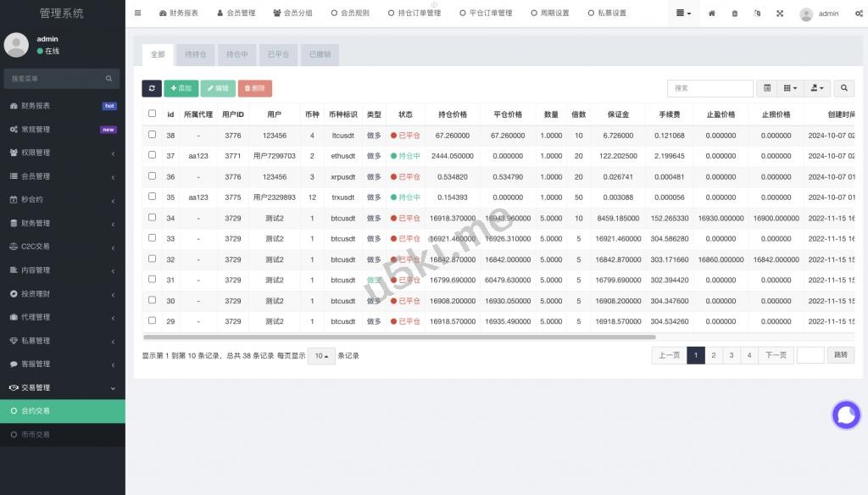Click the green 添加 button

point(181,88)
